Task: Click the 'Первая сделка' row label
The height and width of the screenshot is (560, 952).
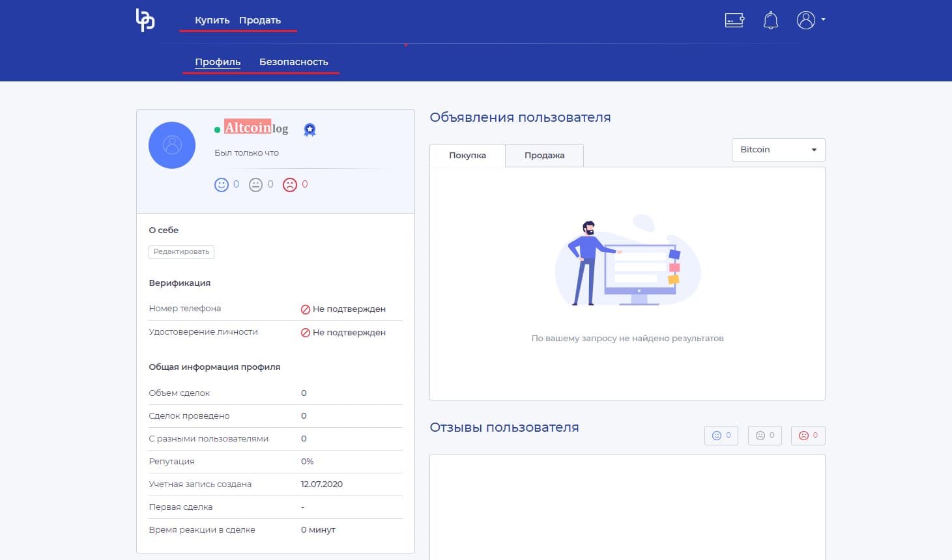Action: coord(180,507)
